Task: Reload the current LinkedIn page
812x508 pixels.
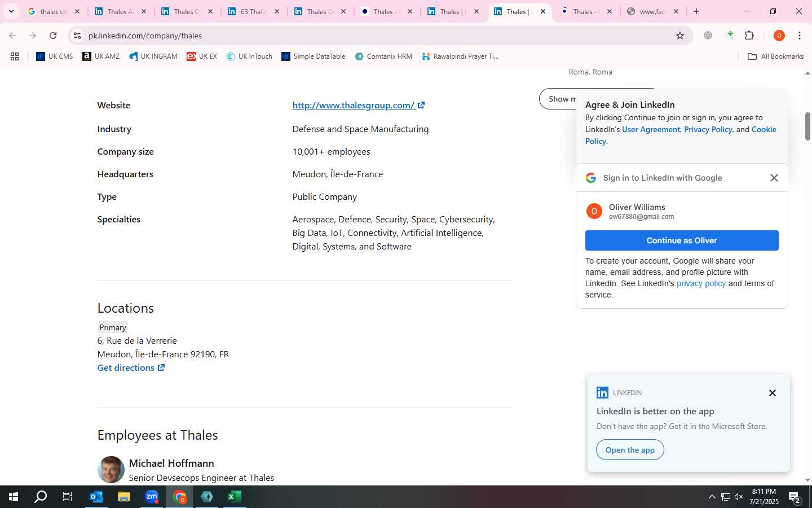Action: [53, 36]
